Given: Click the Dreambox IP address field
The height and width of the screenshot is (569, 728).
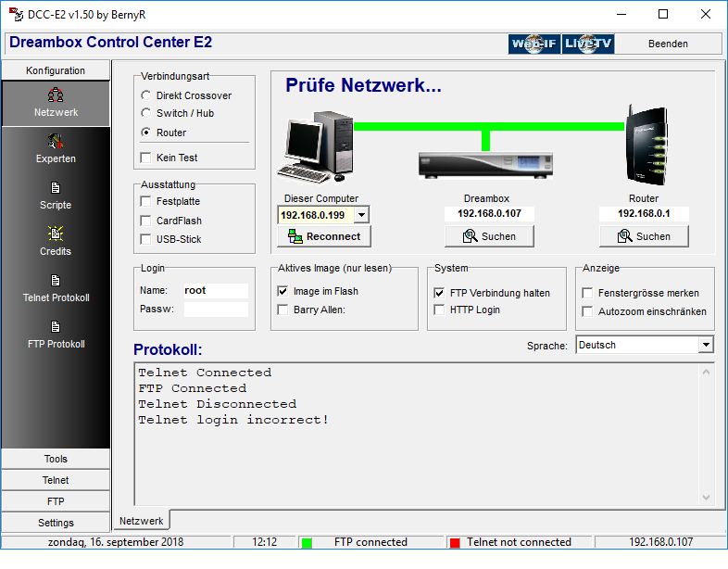Looking at the screenshot, I should click(489, 214).
